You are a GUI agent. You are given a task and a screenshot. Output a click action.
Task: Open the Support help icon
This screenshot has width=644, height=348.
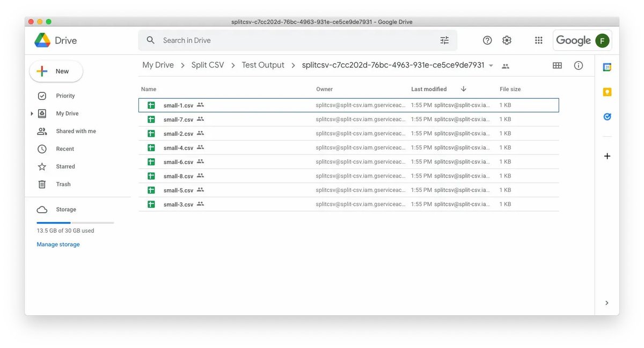click(x=487, y=40)
